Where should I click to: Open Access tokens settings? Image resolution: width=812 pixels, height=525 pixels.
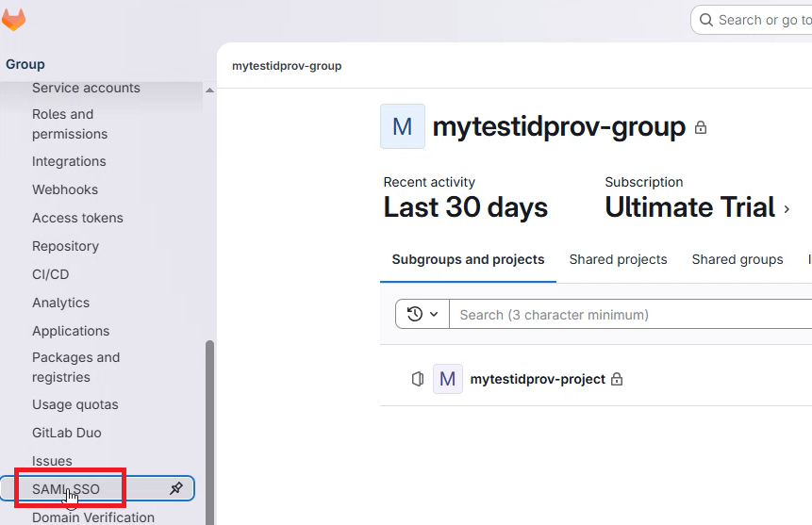tap(77, 218)
